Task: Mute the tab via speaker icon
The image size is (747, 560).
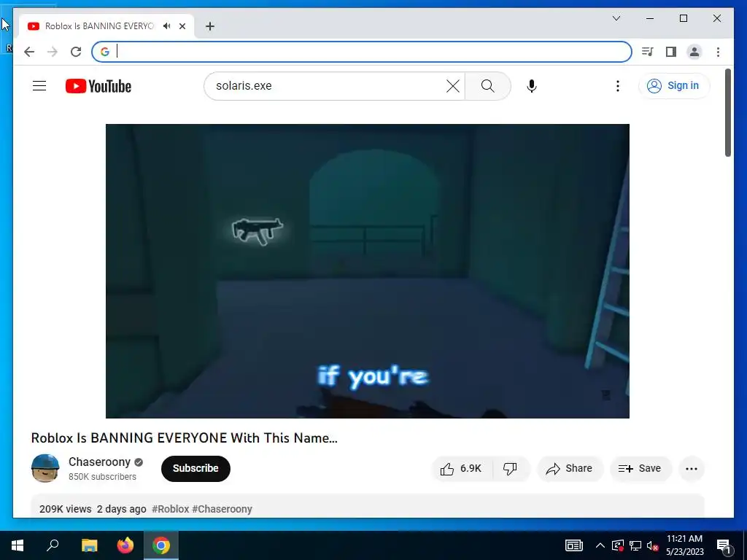Action: click(x=167, y=26)
